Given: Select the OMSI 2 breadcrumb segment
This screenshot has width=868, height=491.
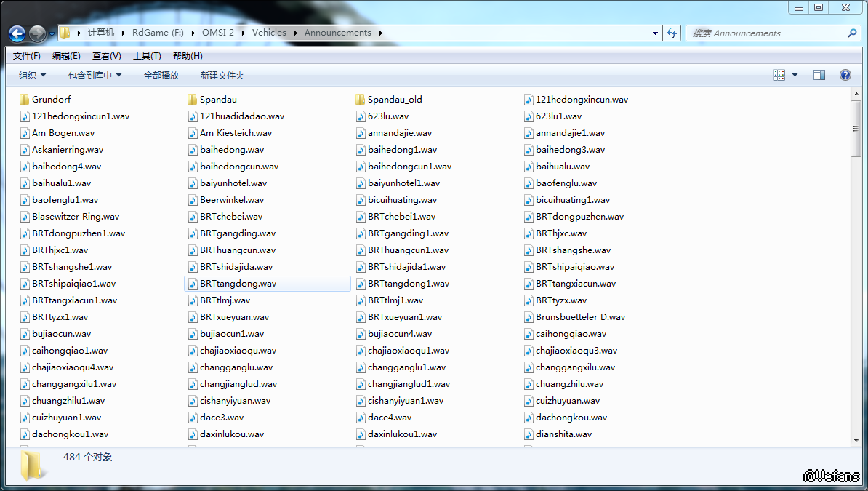Looking at the screenshot, I should 217,33.
